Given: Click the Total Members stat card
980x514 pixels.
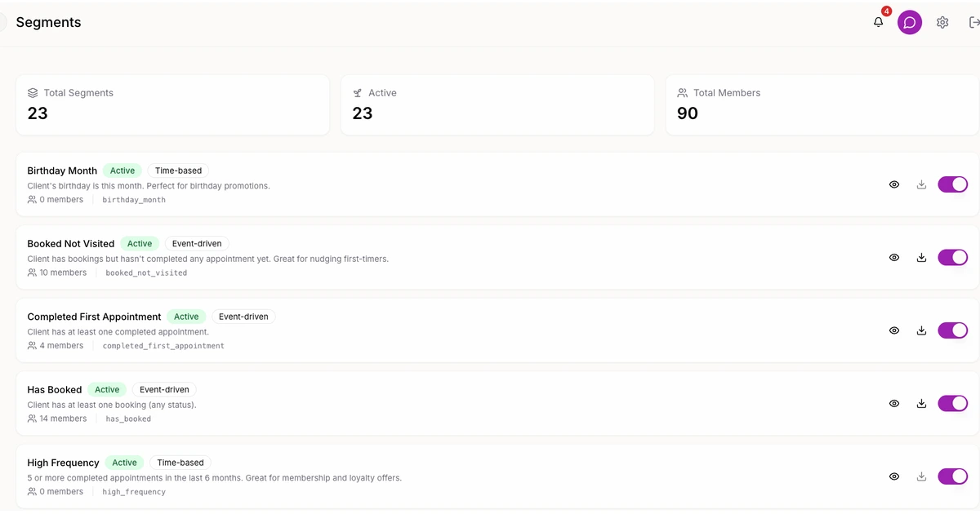Looking at the screenshot, I should [822, 104].
